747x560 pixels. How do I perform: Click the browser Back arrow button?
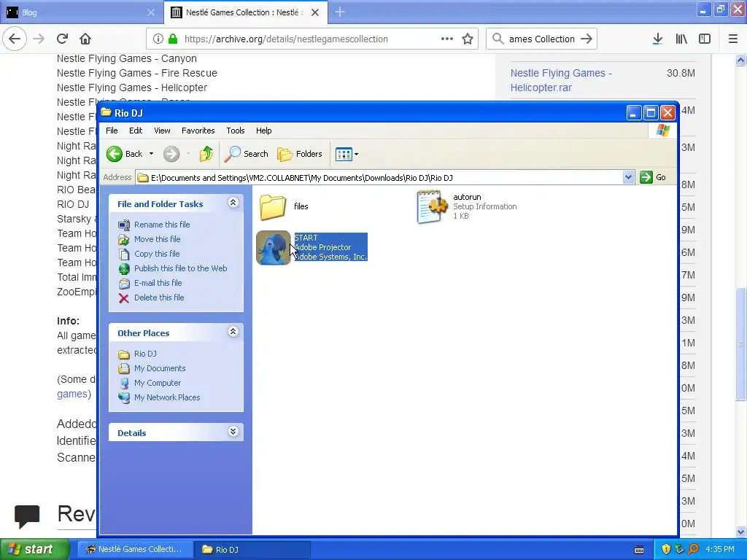point(15,39)
